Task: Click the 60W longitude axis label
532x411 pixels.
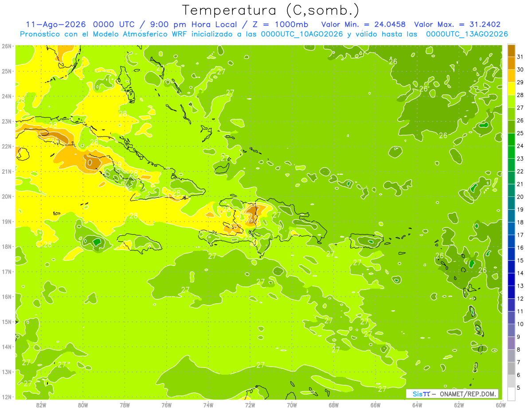Action: (501, 405)
